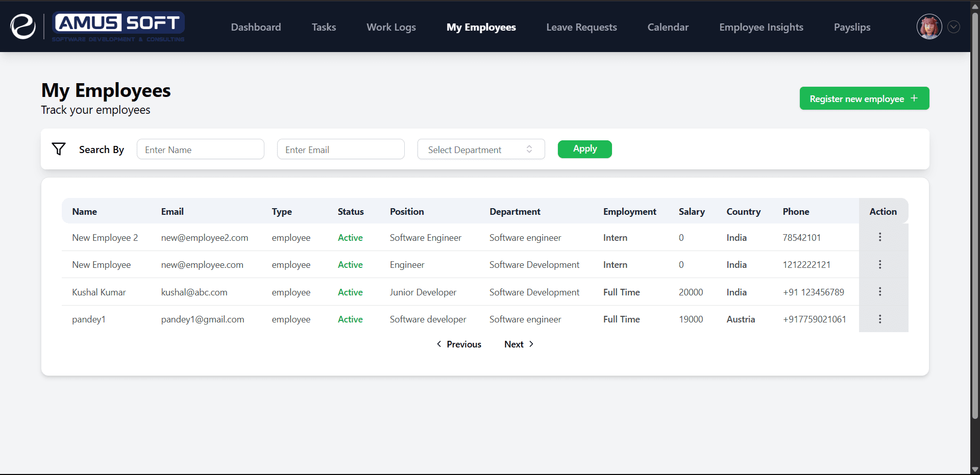Click Full Time for pandey1
This screenshot has width=980, height=475.
(621, 319)
